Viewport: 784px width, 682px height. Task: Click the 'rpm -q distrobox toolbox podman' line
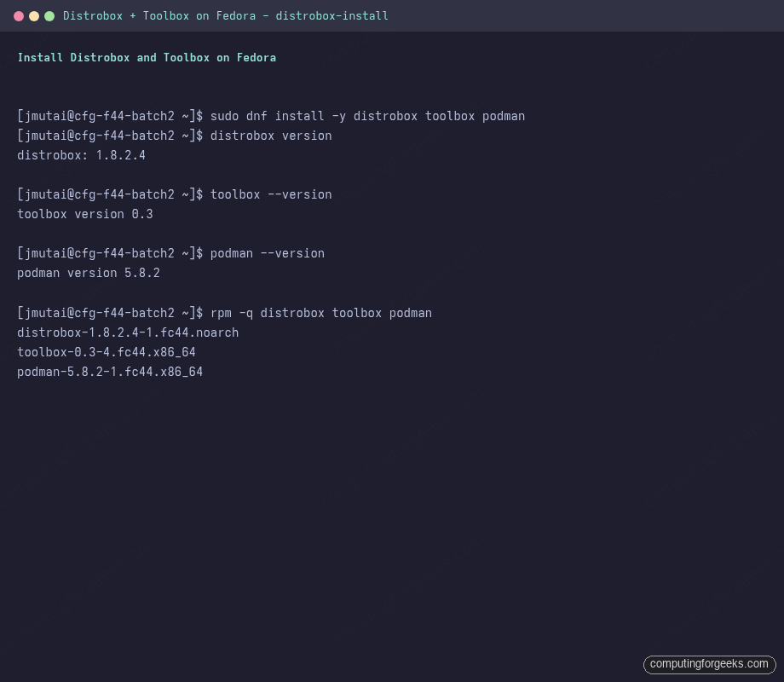click(224, 313)
